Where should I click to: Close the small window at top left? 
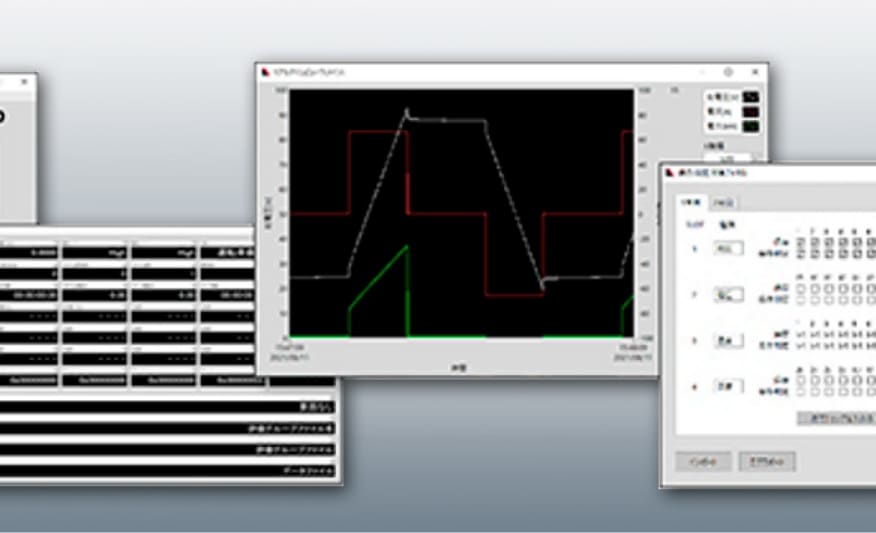pyautogui.click(x=24, y=82)
